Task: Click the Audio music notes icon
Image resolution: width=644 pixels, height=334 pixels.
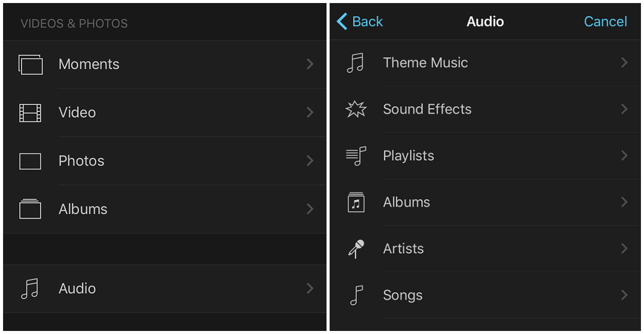Action: 30,289
